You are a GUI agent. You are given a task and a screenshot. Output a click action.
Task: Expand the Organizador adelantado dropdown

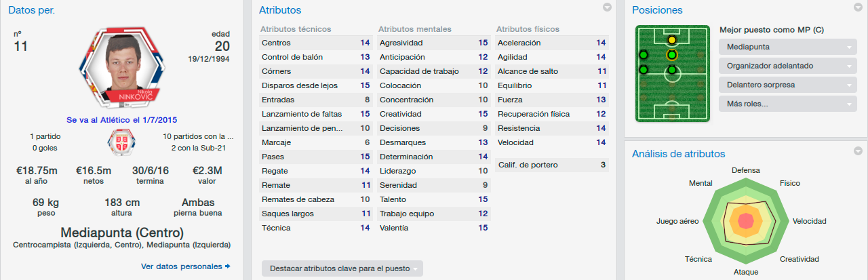(x=787, y=66)
